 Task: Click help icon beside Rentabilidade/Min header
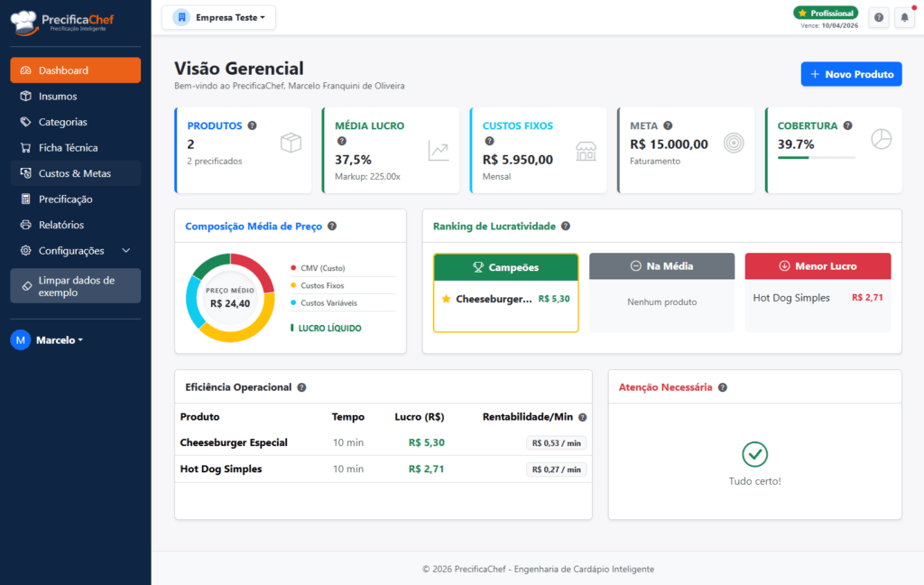tap(582, 417)
